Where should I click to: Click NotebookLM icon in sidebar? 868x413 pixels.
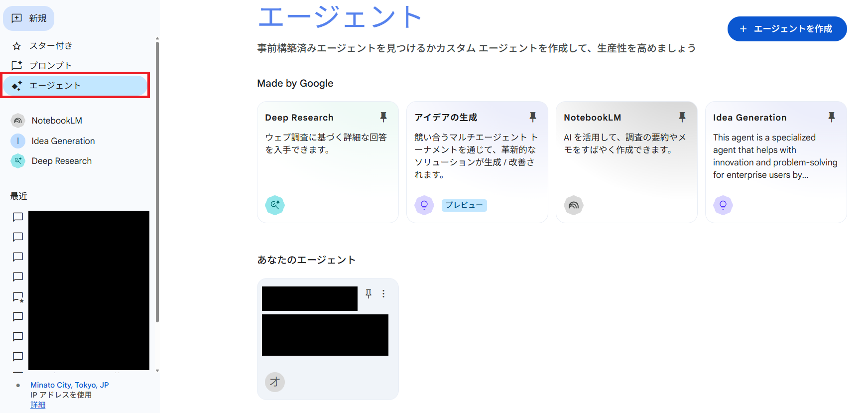pyautogui.click(x=18, y=121)
